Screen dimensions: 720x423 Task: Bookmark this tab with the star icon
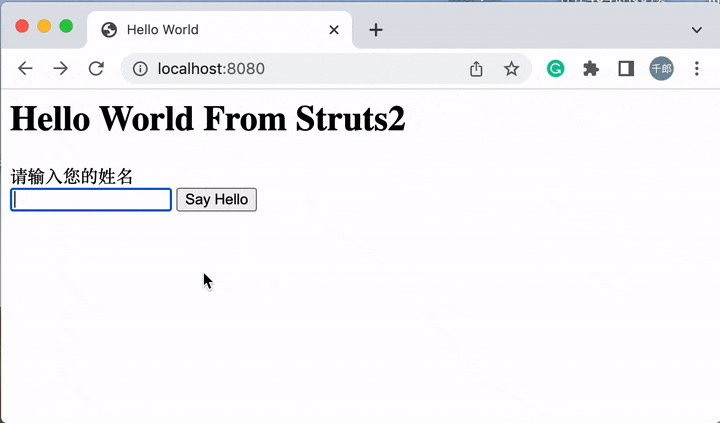[511, 69]
